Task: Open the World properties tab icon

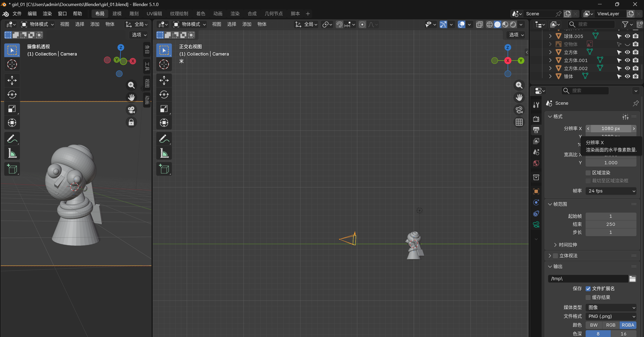Action: [x=536, y=163]
